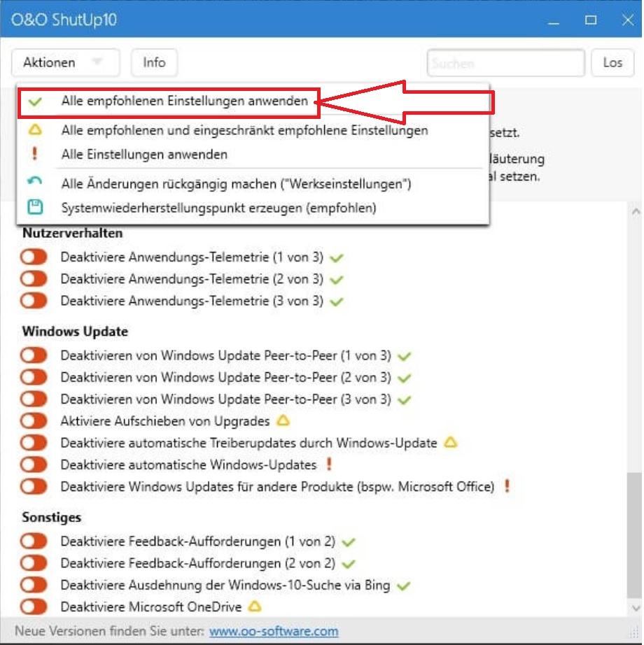Toggle Anwendungs-Telemetrie (2 von 3) switch
The image size is (644, 645).
34,278
